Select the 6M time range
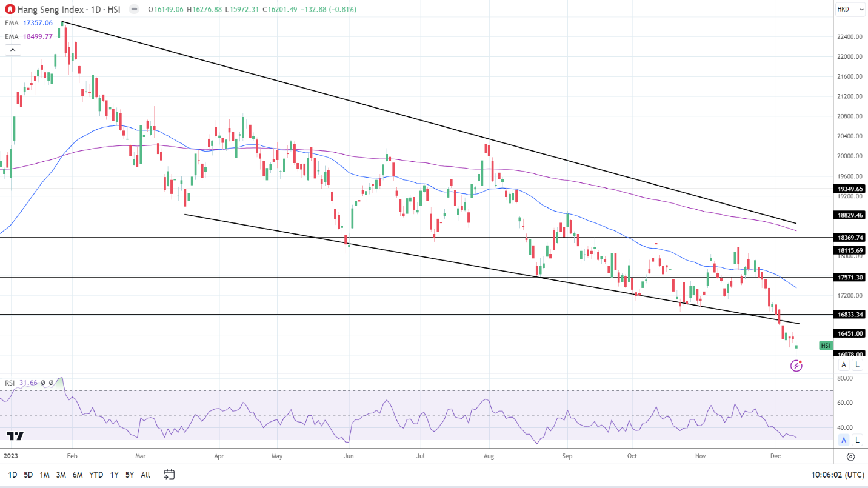 [78, 475]
